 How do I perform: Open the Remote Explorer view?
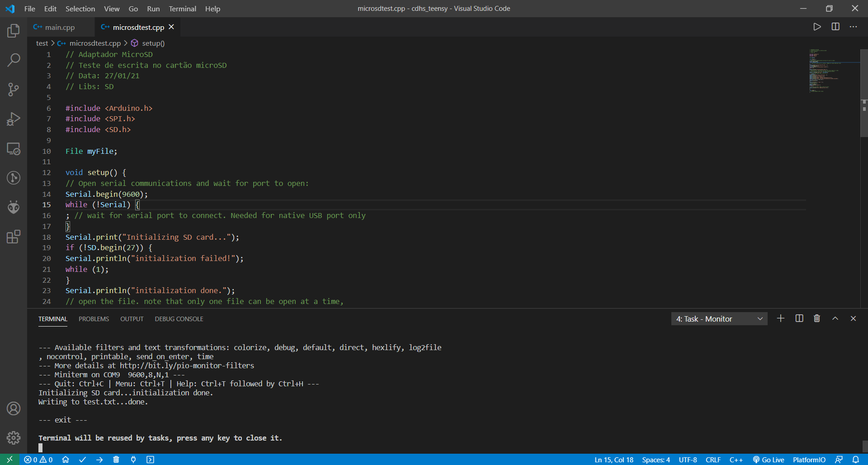tap(14, 148)
